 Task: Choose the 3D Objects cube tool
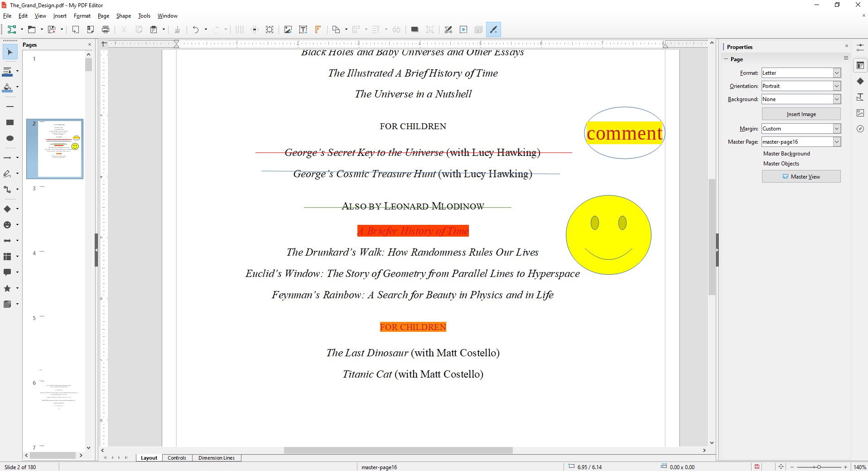[8, 304]
